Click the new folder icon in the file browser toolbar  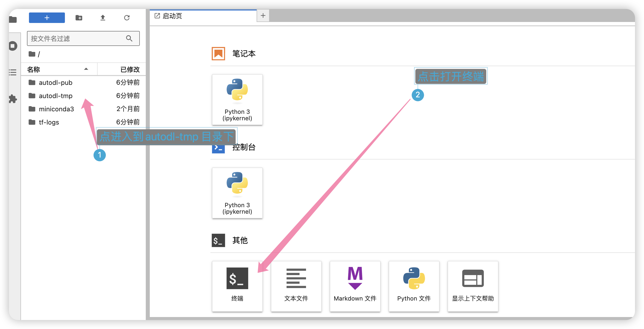pos(79,18)
